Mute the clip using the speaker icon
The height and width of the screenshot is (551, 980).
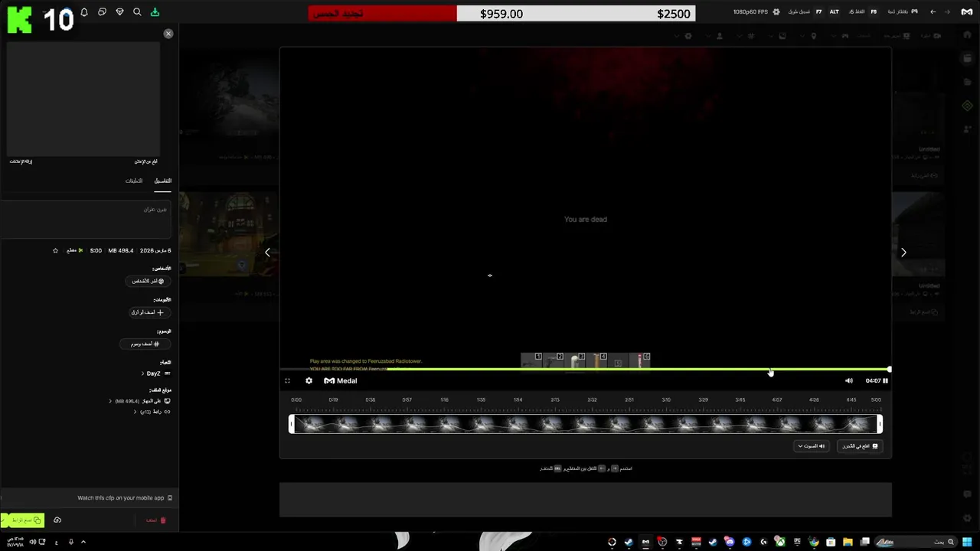(849, 380)
